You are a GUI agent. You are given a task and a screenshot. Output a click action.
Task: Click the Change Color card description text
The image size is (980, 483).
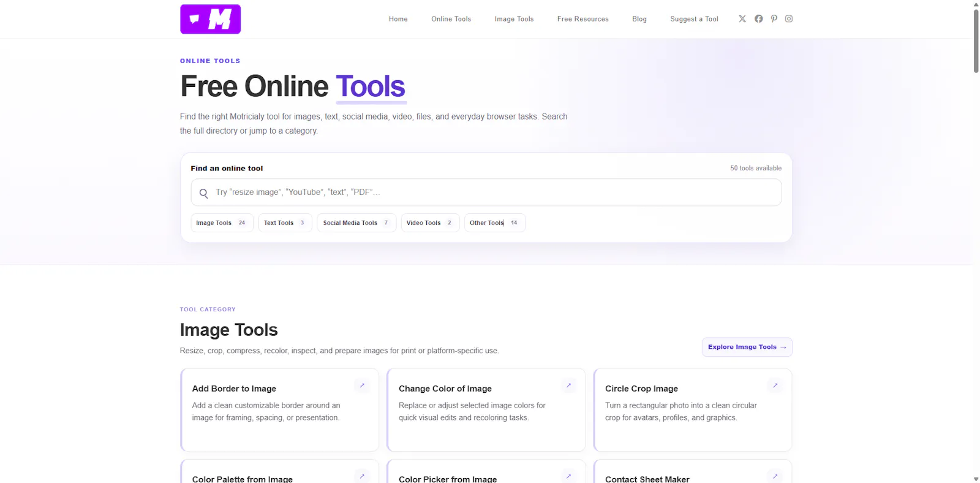click(472, 411)
